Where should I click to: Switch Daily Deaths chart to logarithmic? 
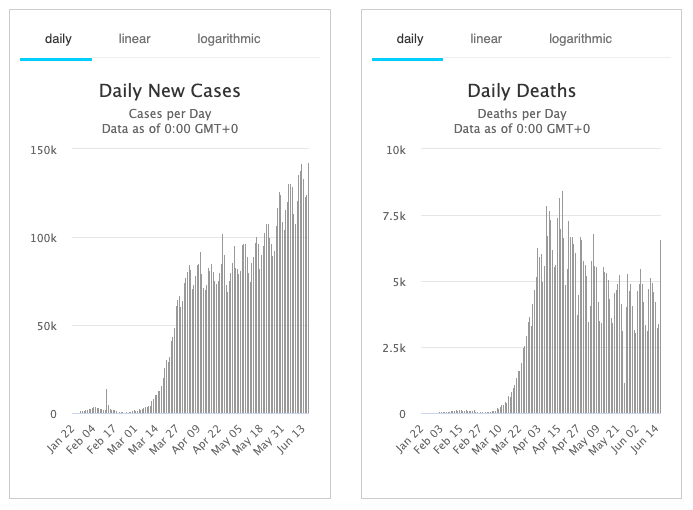click(580, 39)
